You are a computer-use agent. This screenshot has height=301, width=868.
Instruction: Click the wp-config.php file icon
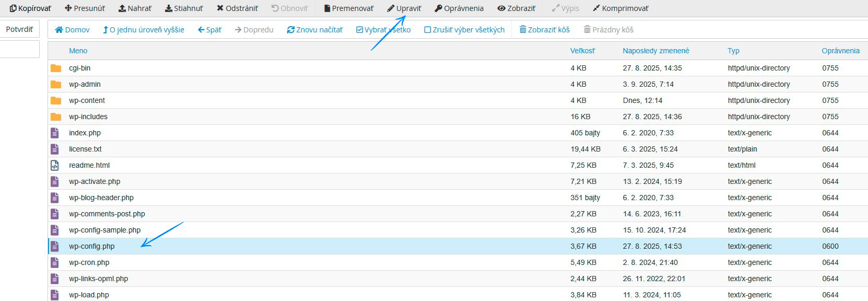click(55, 246)
